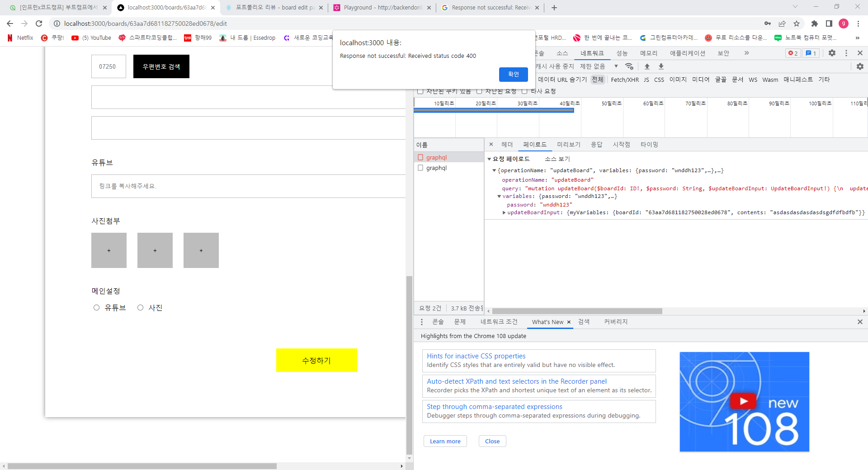Viewport: 868px width, 470px height.
Task: Reload the page with the refresh icon
Action: (39, 23)
